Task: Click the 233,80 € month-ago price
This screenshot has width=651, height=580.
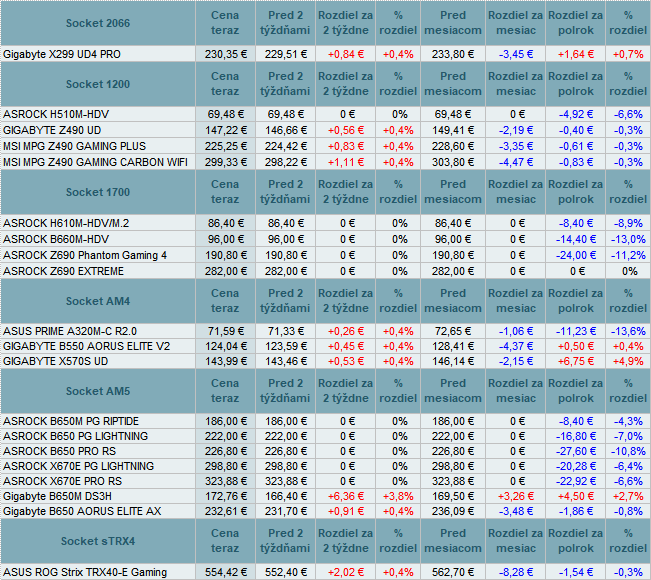Action: [x=453, y=54]
